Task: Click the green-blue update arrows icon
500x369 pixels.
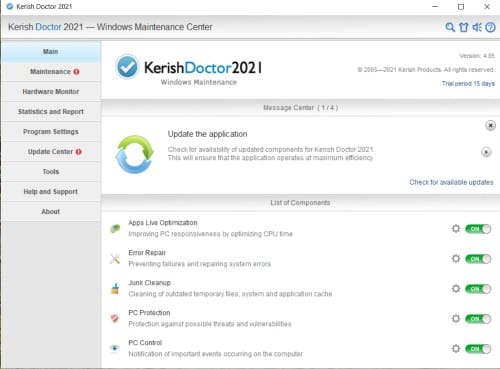Action: point(134,154)
